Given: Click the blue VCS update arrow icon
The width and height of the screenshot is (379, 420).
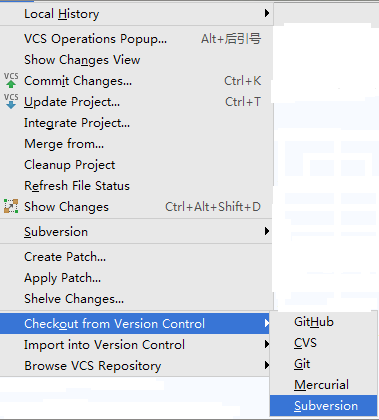Looking at the screenshot, I should pos(11,102).
